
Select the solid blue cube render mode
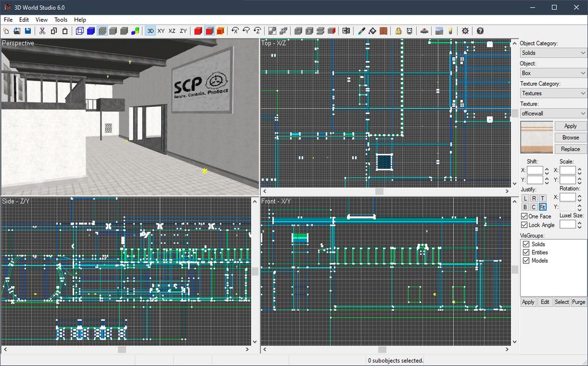91,31
